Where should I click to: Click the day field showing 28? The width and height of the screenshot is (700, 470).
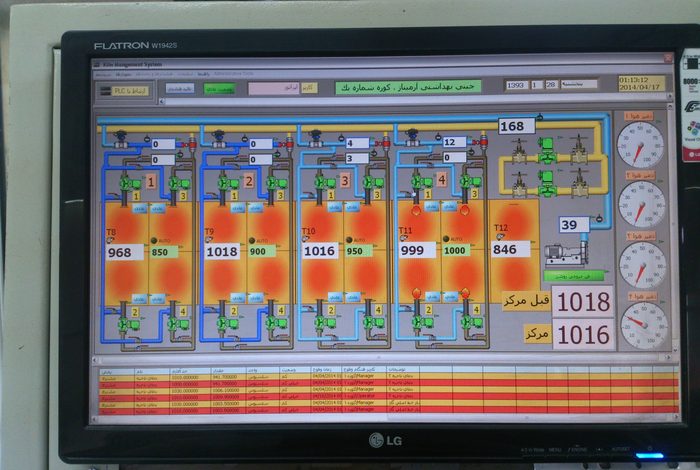(552, 84)
